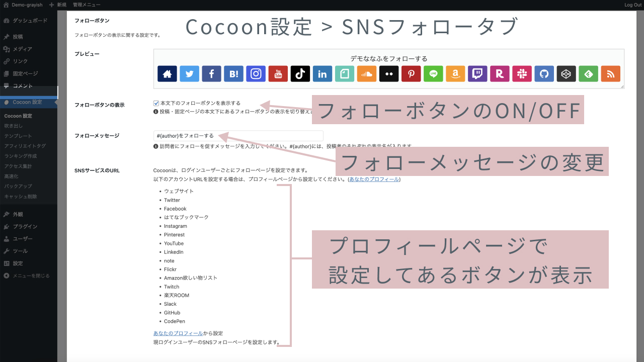Collapse sidebar with メニューを閉じる
644x362 pixels.
[x=29, y=276]
